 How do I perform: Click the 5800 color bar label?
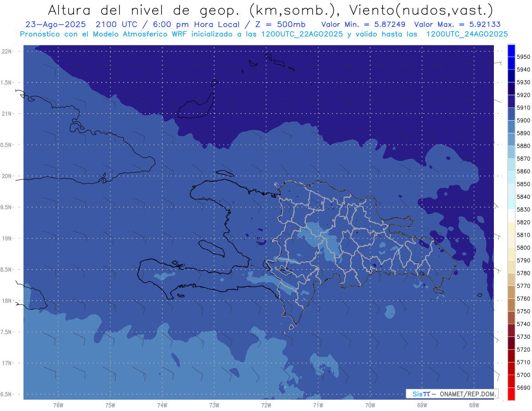[x=523, y=247]
